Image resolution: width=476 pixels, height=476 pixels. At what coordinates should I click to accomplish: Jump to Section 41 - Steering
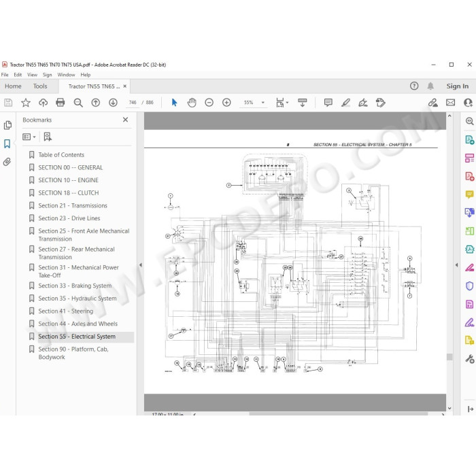(65, 311)
